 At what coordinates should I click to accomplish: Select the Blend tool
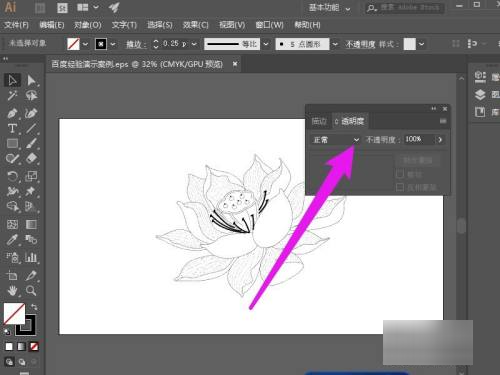tap(31, 240)
